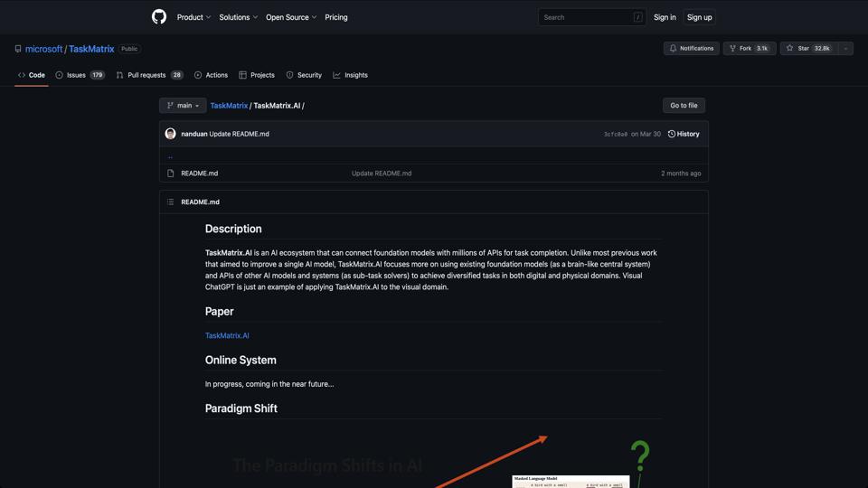868x488 pixels.
Task: Fork the TaskMatrix repository
Action: 749,48
